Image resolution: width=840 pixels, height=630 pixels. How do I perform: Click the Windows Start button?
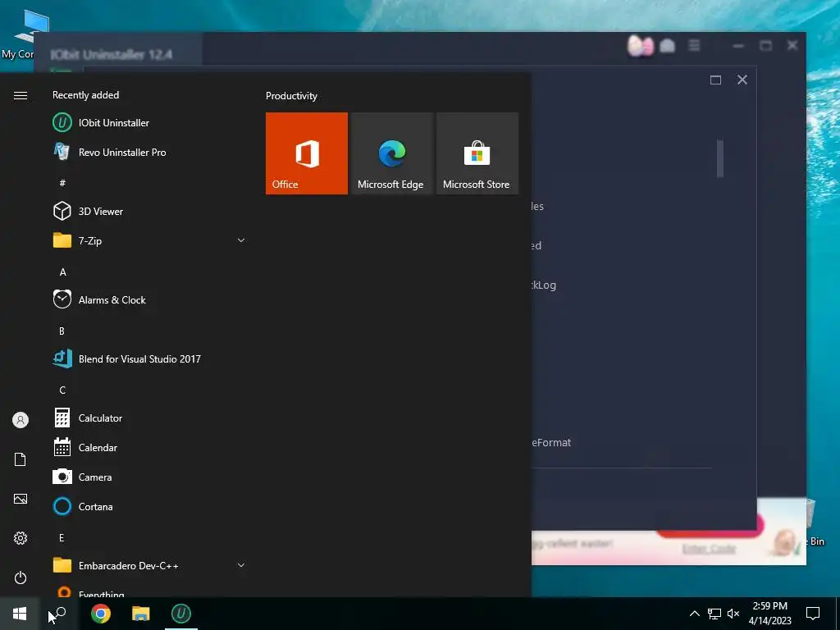click(x=20, y=614)
